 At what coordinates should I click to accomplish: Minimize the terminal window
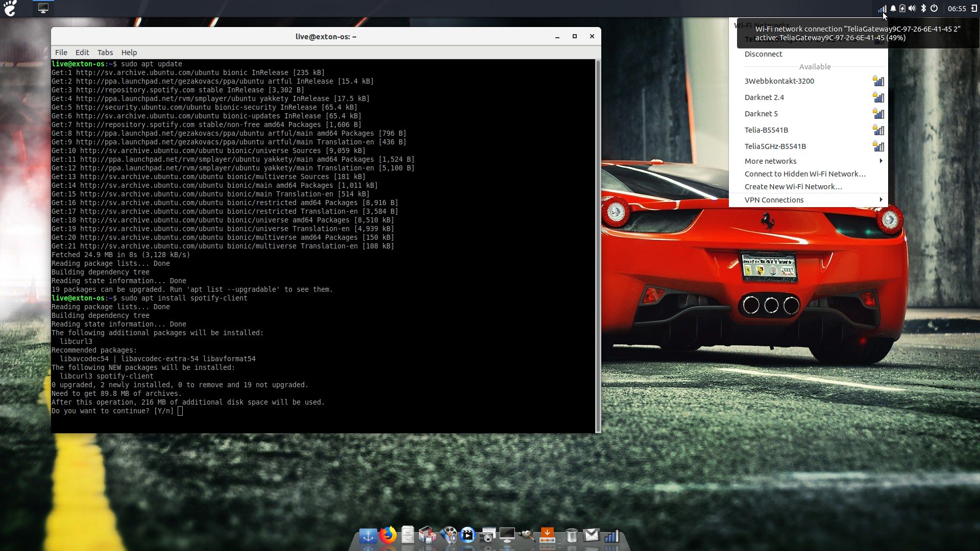557,37
